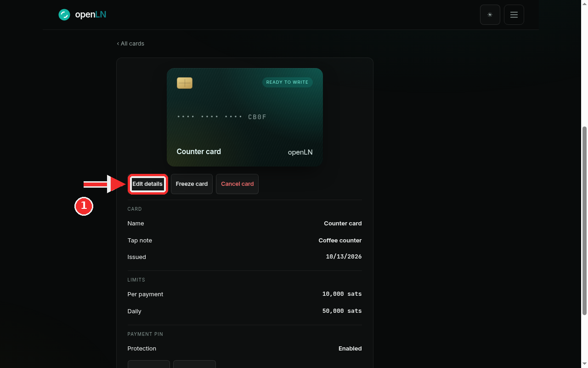Click the Protection status Enabled
The image size is (588, 368).
tap(350, 349)
